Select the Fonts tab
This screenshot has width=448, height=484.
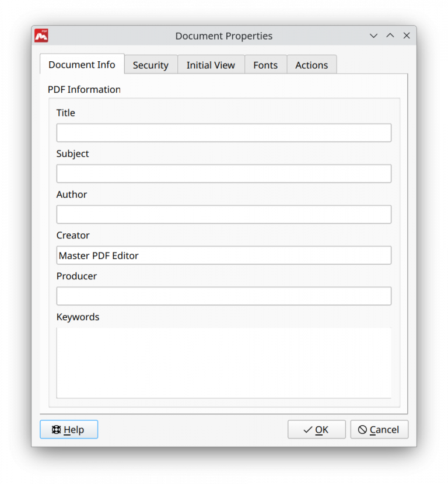(265, 65)
